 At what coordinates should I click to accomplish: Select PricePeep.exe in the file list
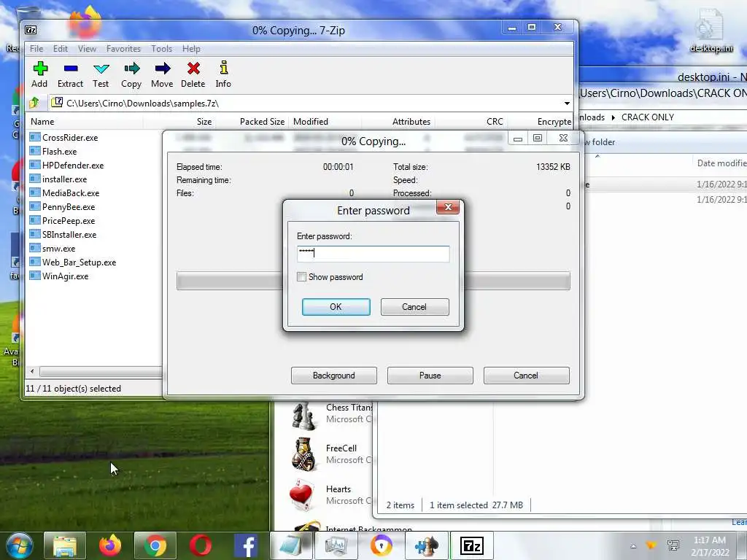pyautogui.click(x=69, y=220)
